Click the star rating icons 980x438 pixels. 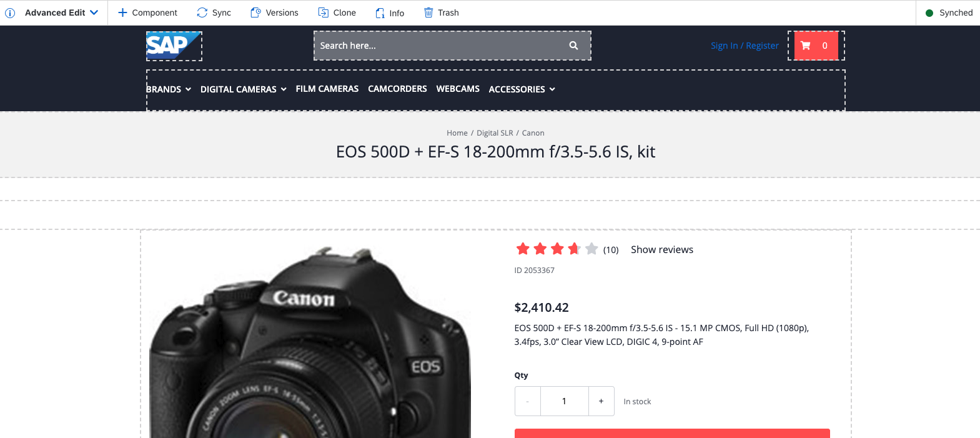pyautogui.click(x=557, y=249)
